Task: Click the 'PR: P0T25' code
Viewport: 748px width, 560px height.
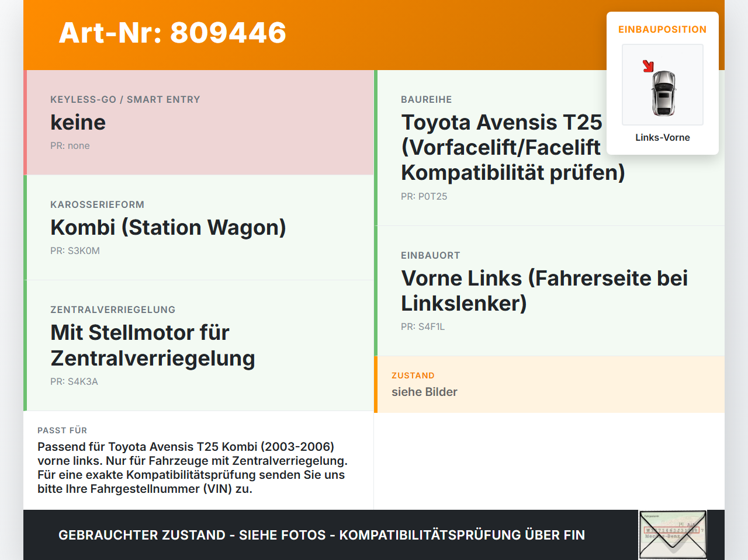Action: [x=424, y=196]
